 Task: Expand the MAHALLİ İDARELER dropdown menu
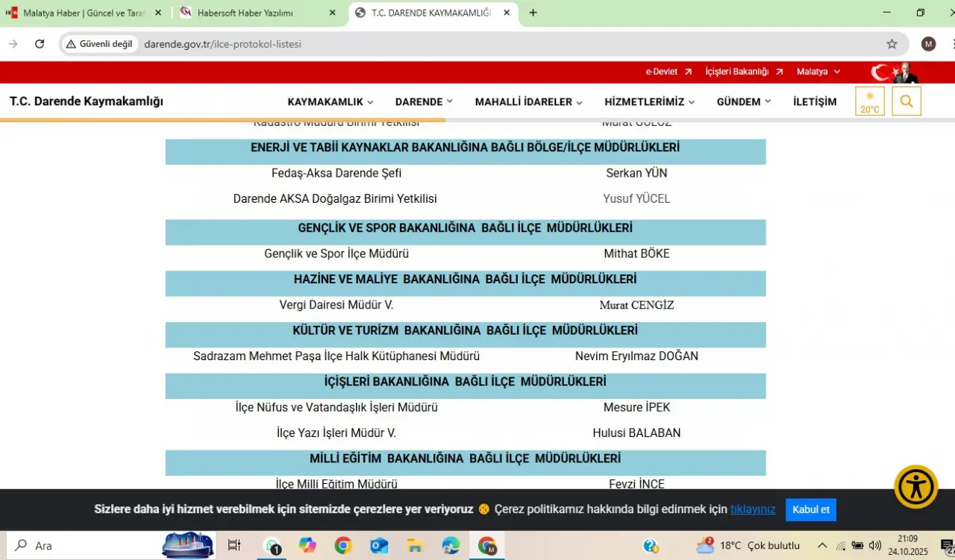coord(528,102)
